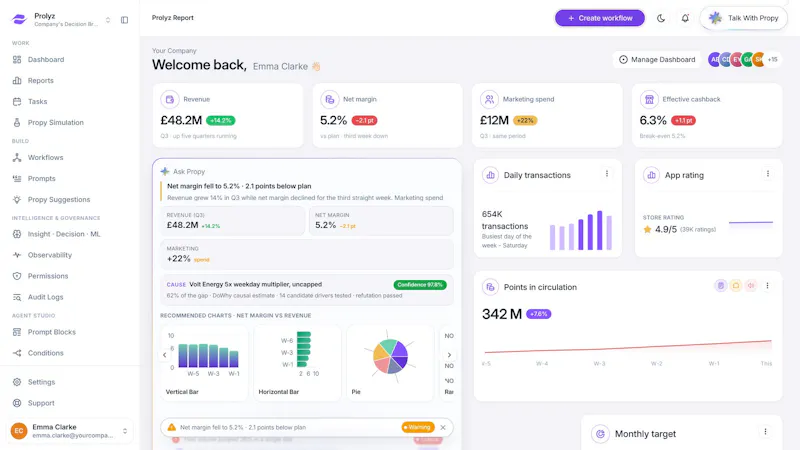Dismiss the net margin warning alert
The width and height of the screenshot is (800, 450).
pyautogui.click(x=443, y=428)
